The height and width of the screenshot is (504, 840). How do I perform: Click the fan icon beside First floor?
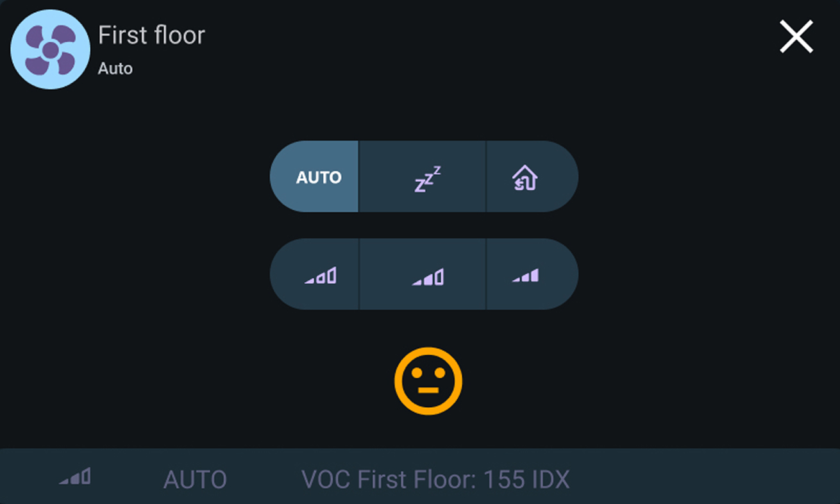(50, 49)
